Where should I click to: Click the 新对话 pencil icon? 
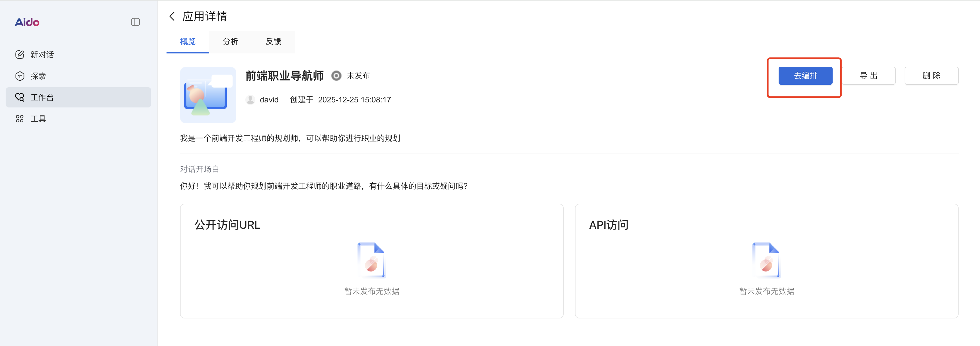pos(20,54)
